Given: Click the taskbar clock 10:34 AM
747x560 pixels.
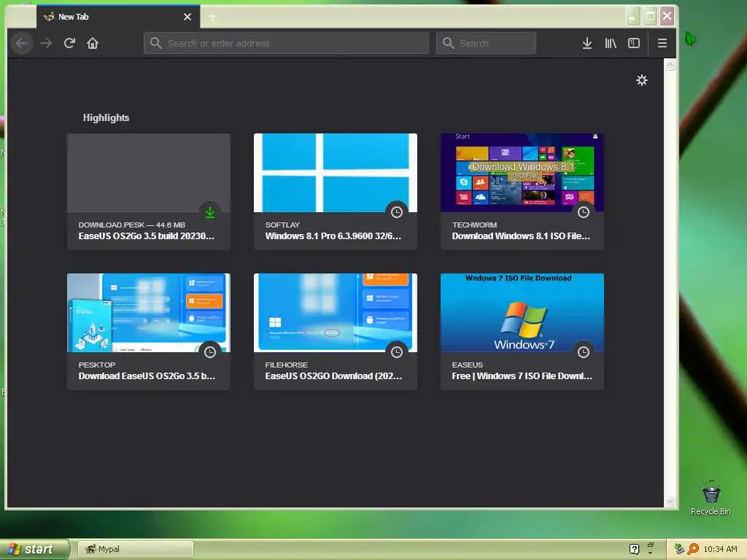Looking at the screenshot, I should pos(720,549).
